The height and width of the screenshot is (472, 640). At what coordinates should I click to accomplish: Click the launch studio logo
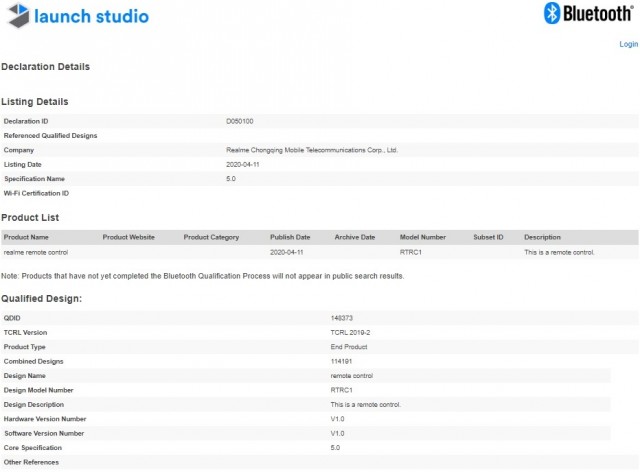[x=78, y=16]
